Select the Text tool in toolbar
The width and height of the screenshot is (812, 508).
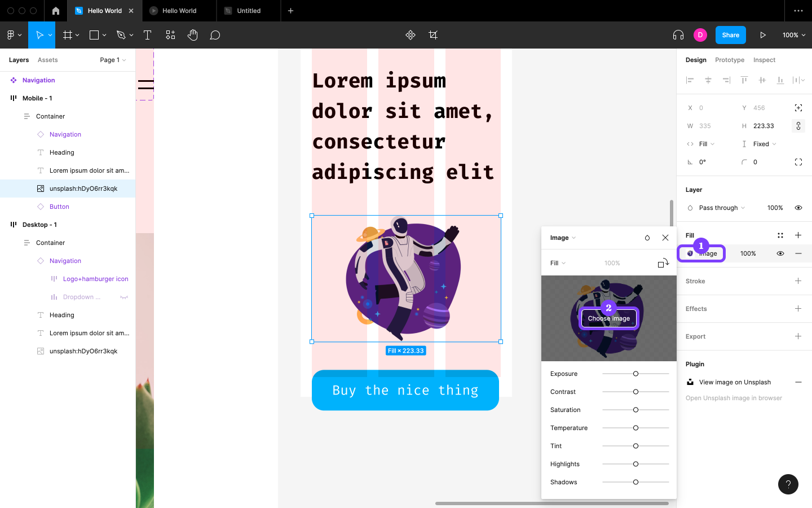(148, 35)
